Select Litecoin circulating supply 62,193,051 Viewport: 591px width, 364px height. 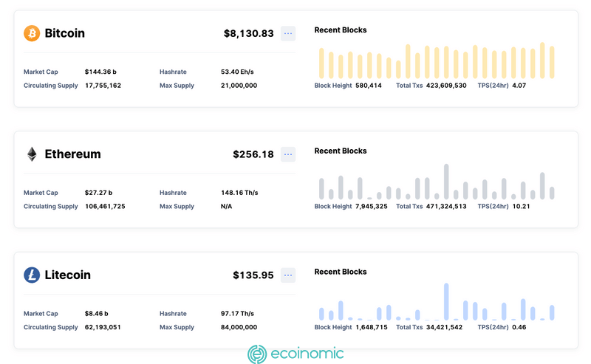103,327
